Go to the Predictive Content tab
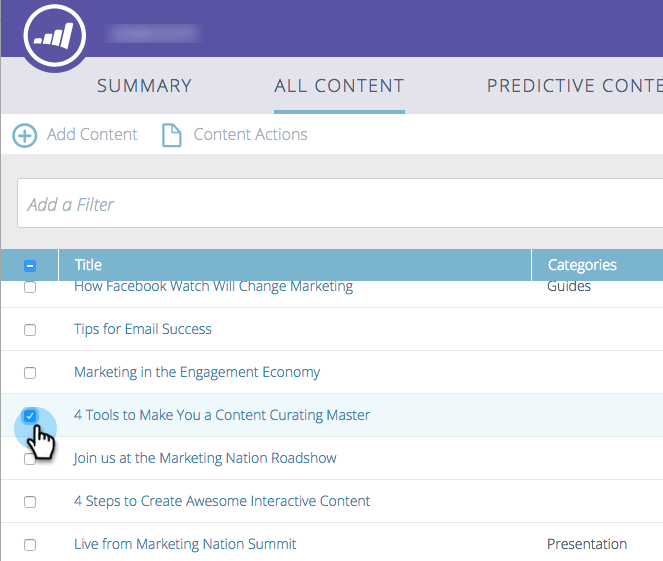This screenshot has width=663, height=561. [x=575, y=86]
